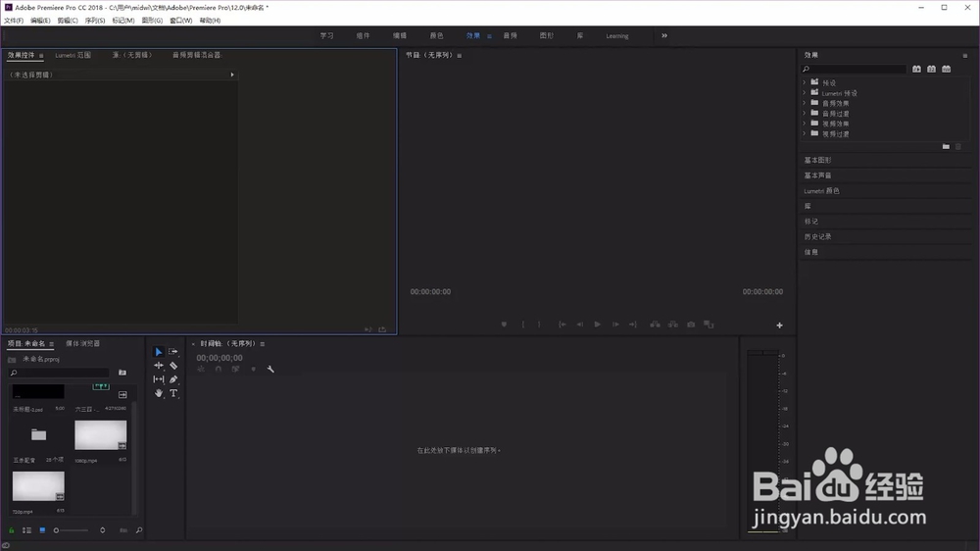980x551 pixels.
Task: Open Program monitor panel menu
Action: pyautogui.click(x=460, y=56)
